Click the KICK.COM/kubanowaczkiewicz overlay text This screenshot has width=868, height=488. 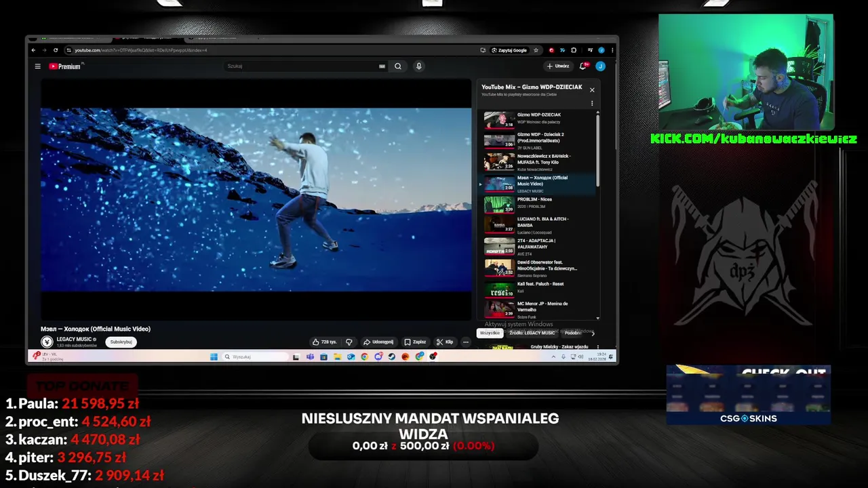tap(753, 139)
